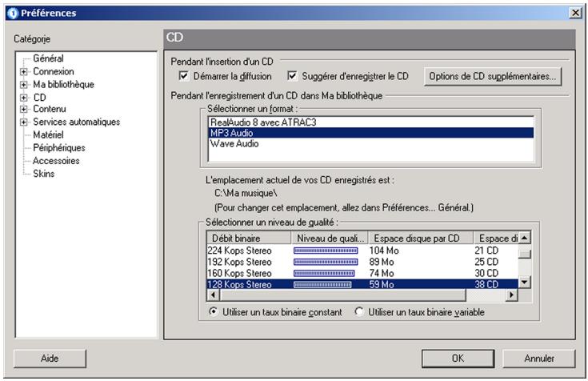Choose Utiliser un taux binaire variable
588x381 pixels.
pyautogui.click(x=359, y=312)
